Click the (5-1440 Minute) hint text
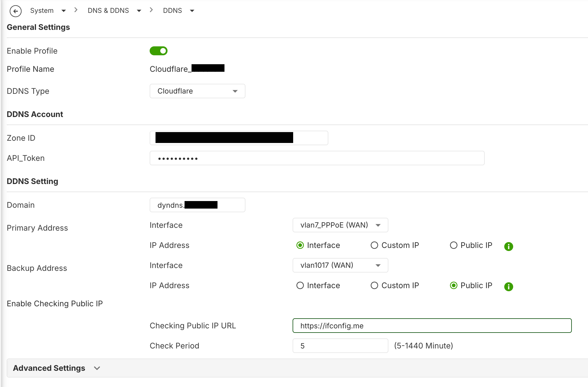Screen dimensions: 588x387 tap(424, 346)
